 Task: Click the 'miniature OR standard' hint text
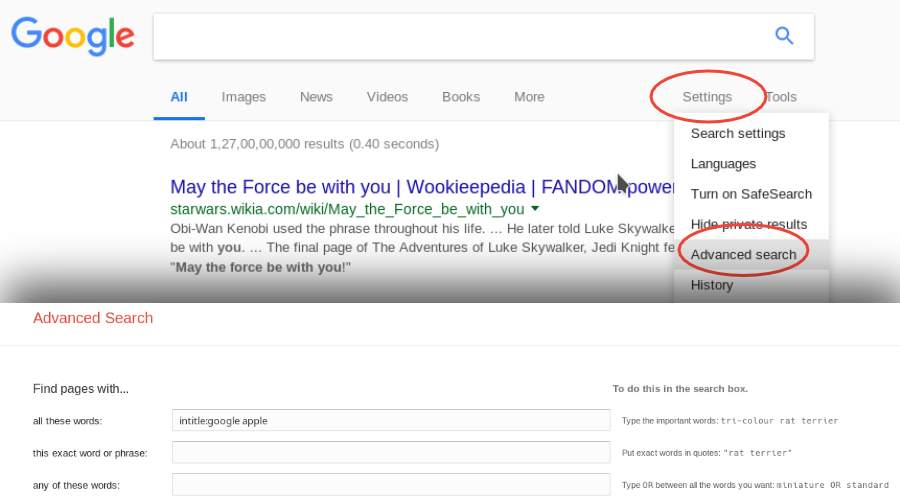tap(832, 485)
